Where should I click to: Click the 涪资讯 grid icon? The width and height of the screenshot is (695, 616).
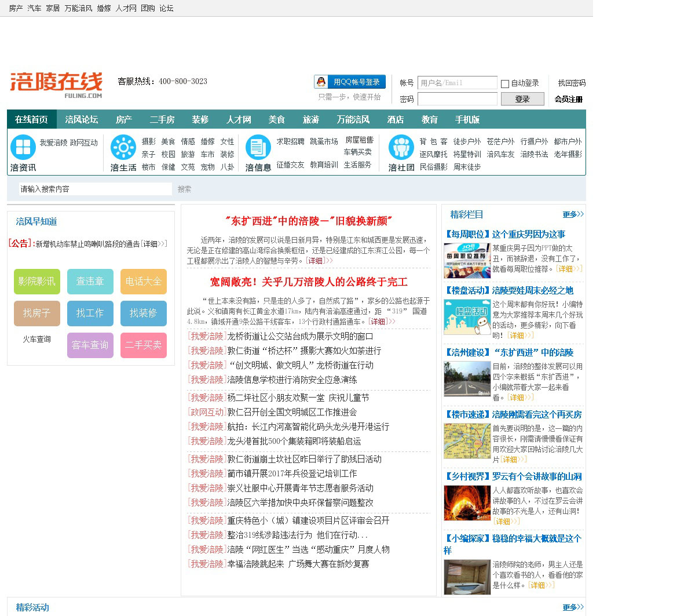point(23,147)
